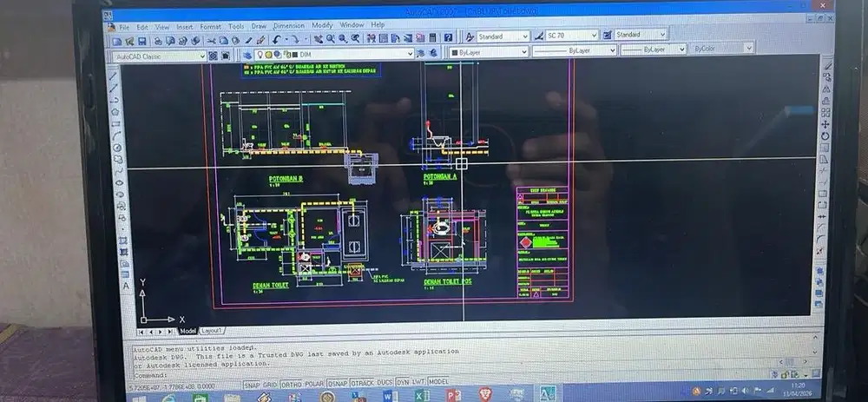Open the ByColor plot style dropdown
The width and height of the screenshot is (868, 402).
(x=721, y=49)
